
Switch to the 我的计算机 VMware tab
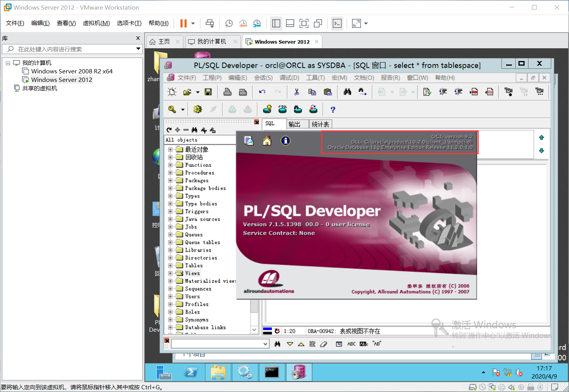click(212, 42)
